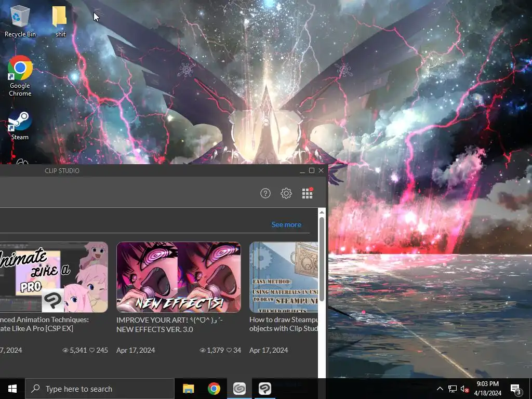Close the Clip Studio window

(321, 170)
